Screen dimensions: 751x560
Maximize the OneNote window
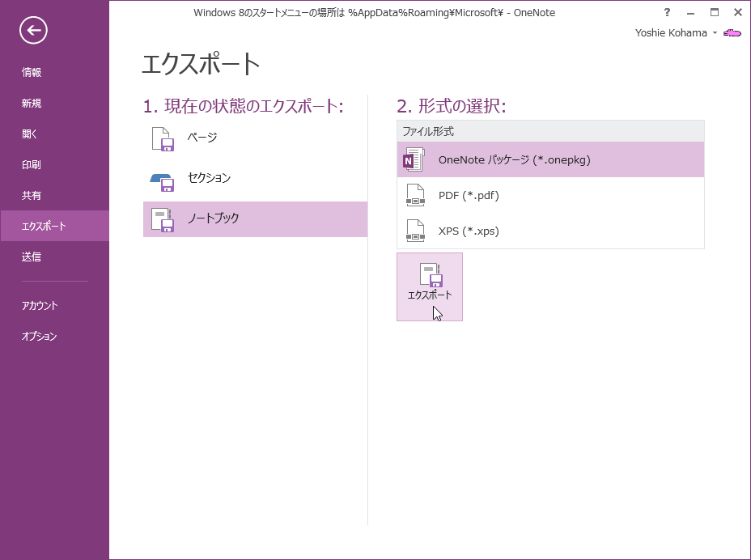point(714,13)
